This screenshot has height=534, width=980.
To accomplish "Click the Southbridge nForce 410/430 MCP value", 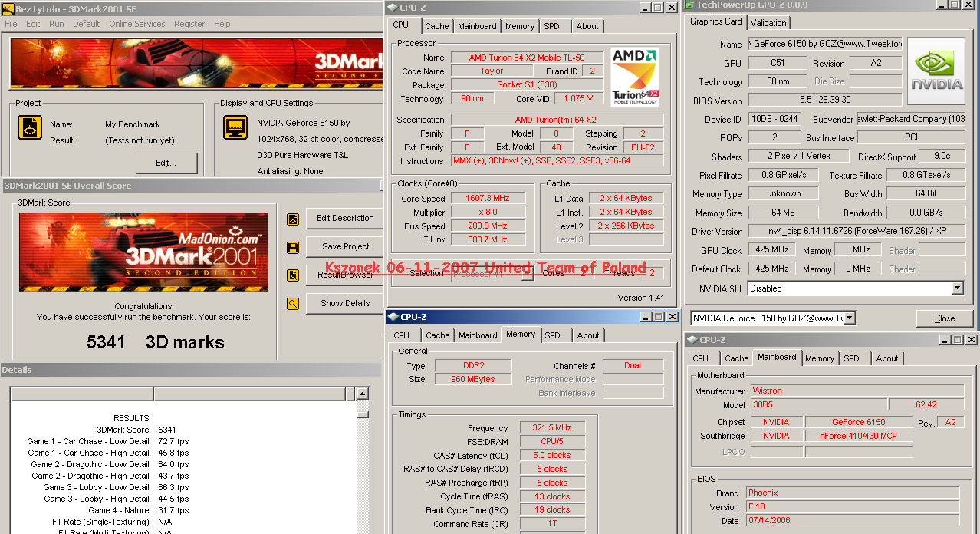I will 859,436.
